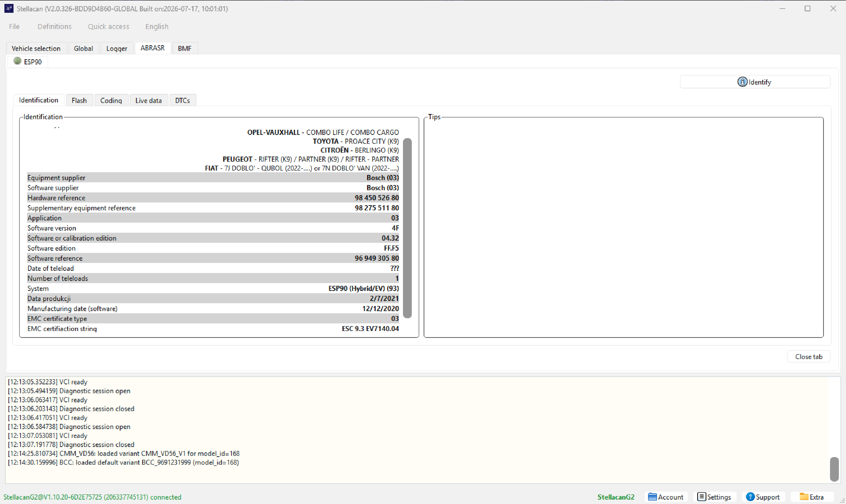
Task: Click the Extra folder icon
Action: tap(804, 497)
